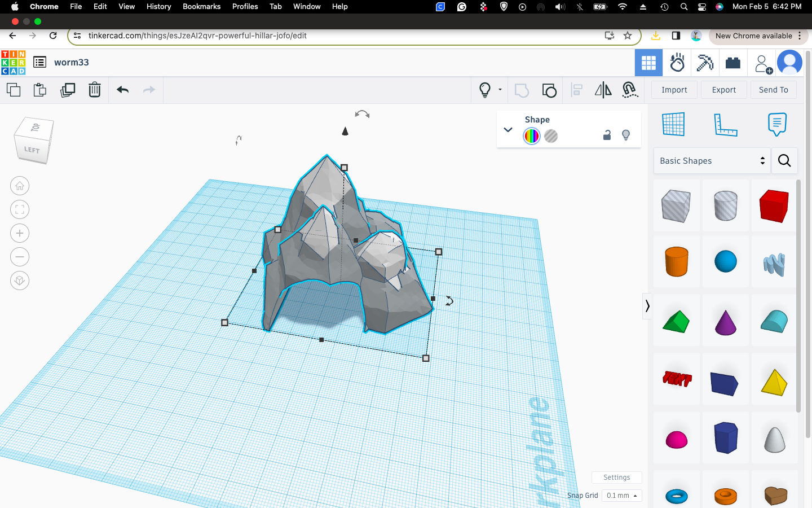Click the Home view icon
Screen dimensions: 812x508
pos(20,186)
